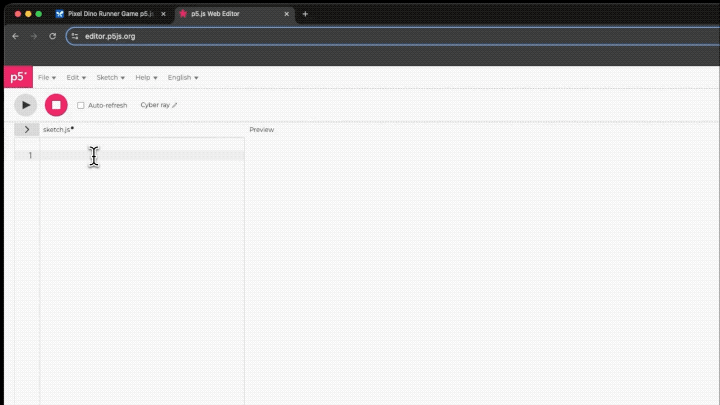This screenshot has width=720, height=405.
Task: Click site info icon in address bar
Action: 75,36
